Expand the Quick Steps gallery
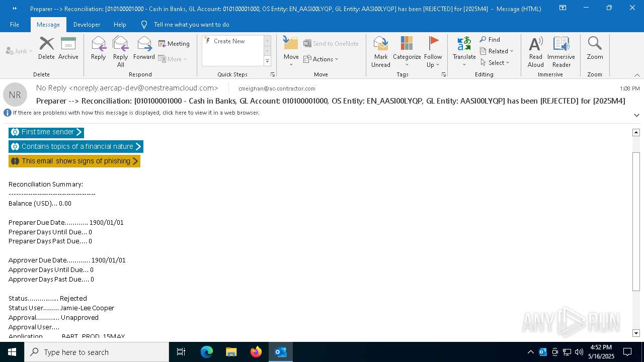The image size is (644, 362). pyautogui.click(x=267, y=61)
